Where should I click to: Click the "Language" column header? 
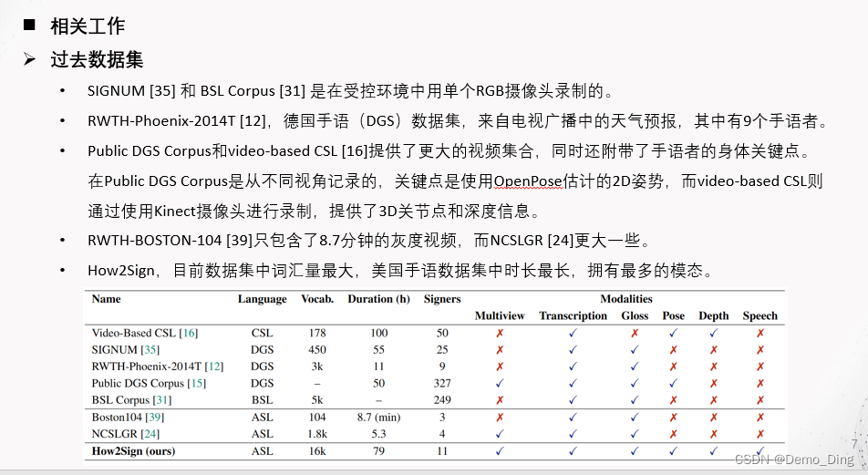tap(263, 300)
